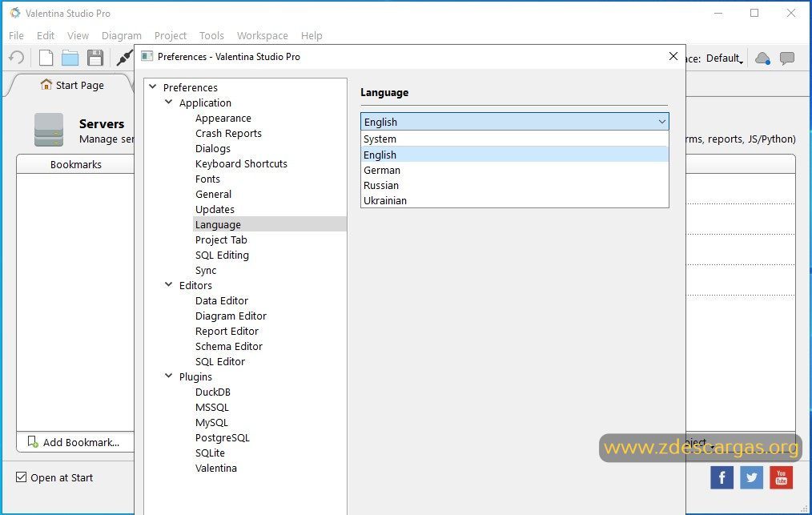
Task: Click the Valentina Studio Pro app logo
Action: click(x=15, y=13)
